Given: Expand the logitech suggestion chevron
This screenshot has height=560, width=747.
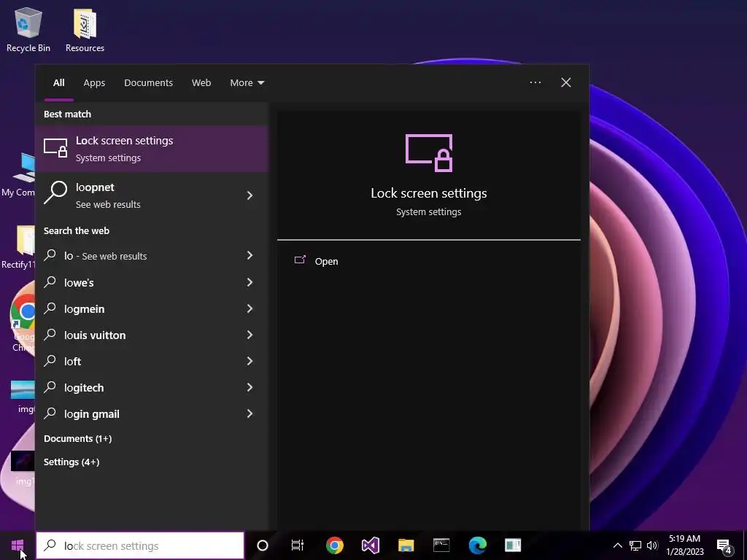Looking at the screenshot, I should [x=249, y=387].
